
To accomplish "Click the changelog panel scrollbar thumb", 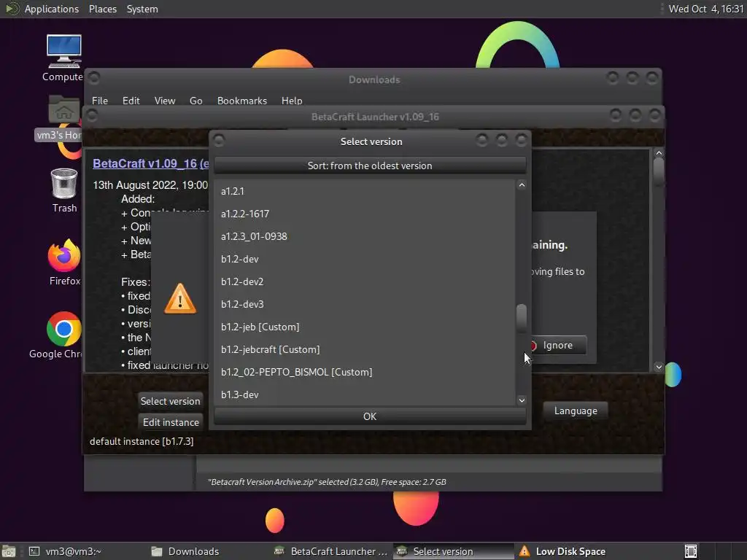I will click(659, 172).
